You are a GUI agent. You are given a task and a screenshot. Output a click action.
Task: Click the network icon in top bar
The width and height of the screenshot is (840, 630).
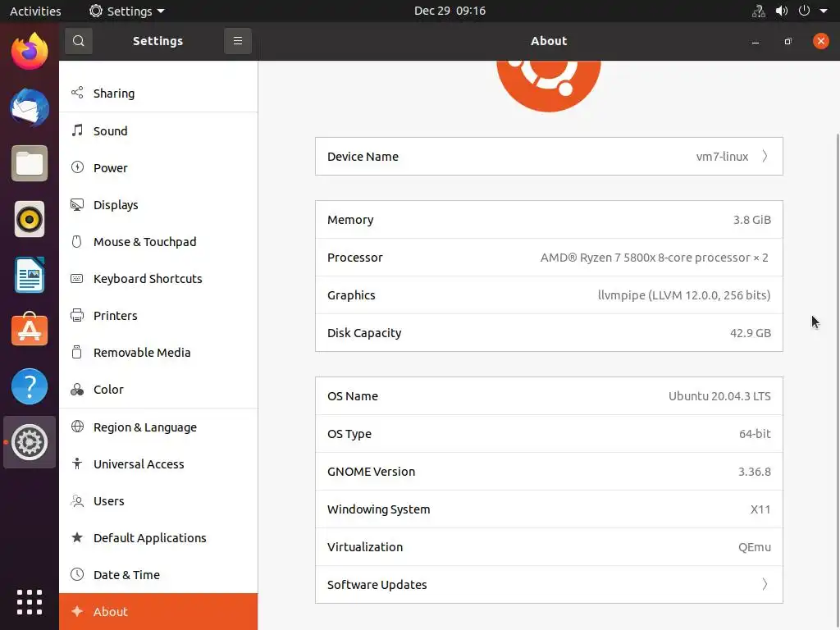(759, 11)
